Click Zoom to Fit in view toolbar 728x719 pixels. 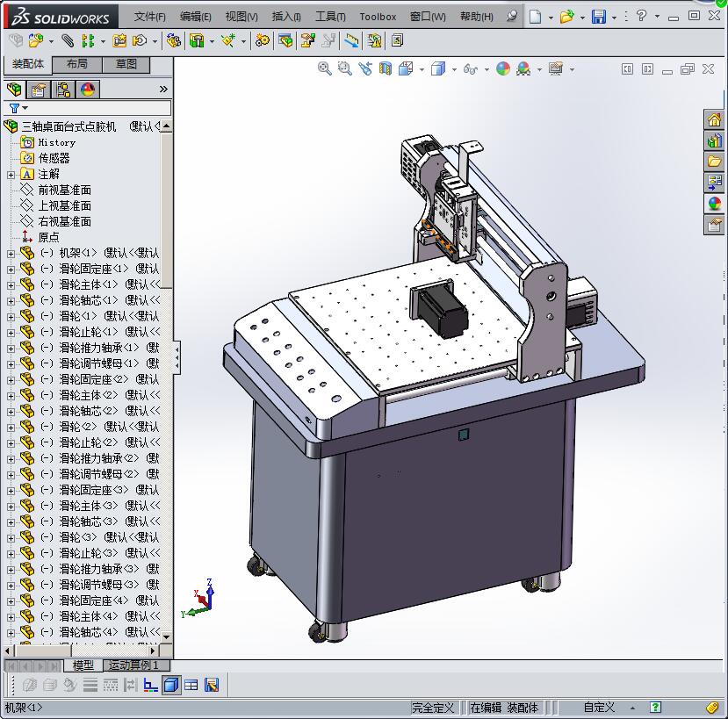(x=325, y=69)
